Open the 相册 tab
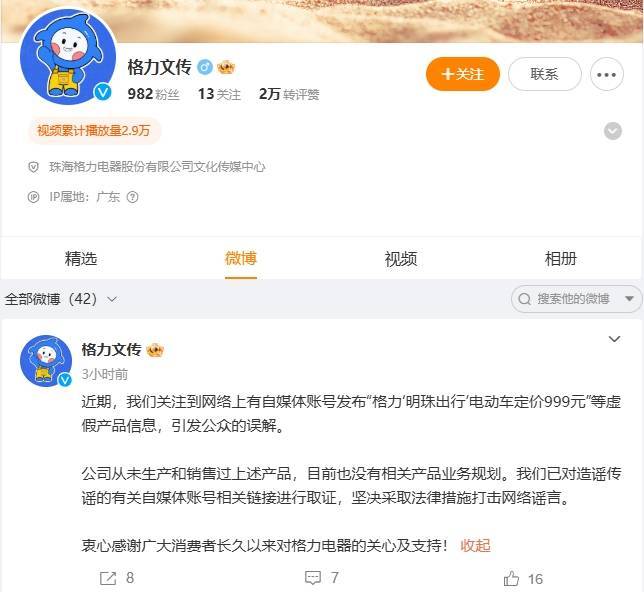 (561, 259)
